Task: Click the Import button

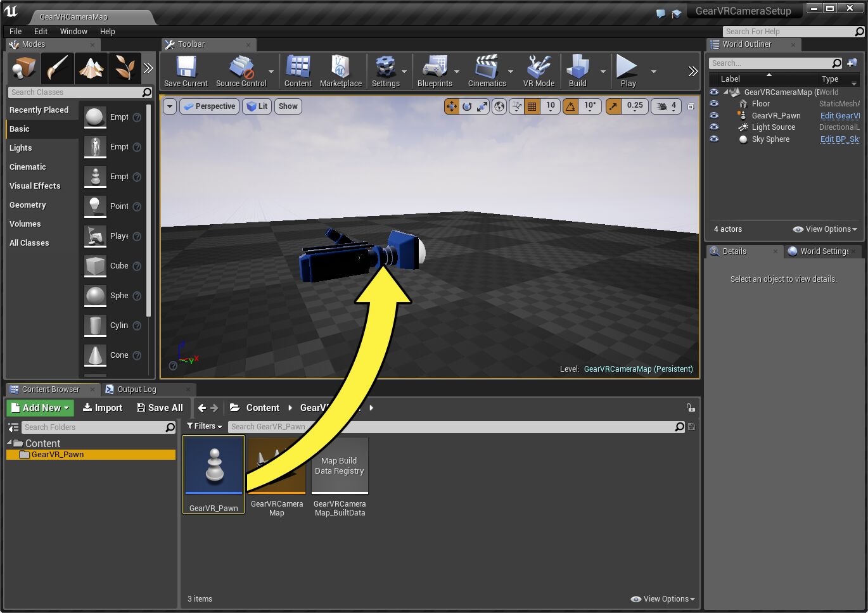Action: [103, 408]
